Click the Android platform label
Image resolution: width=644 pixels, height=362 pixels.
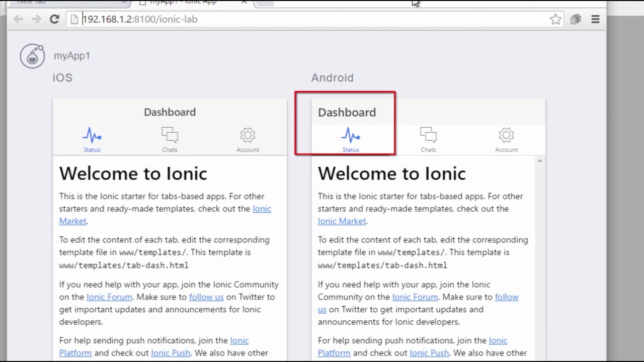click(332, 77)
